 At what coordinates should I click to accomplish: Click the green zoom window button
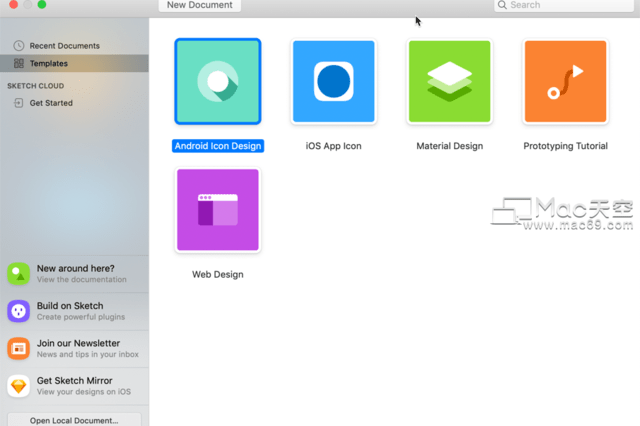tap(42, 4)
